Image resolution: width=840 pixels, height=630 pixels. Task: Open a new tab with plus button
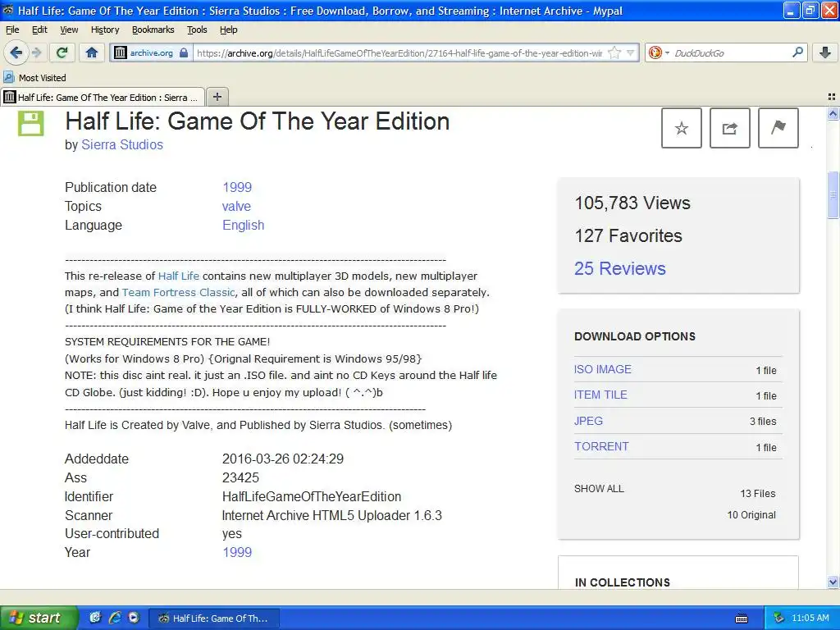click(217, 97)
